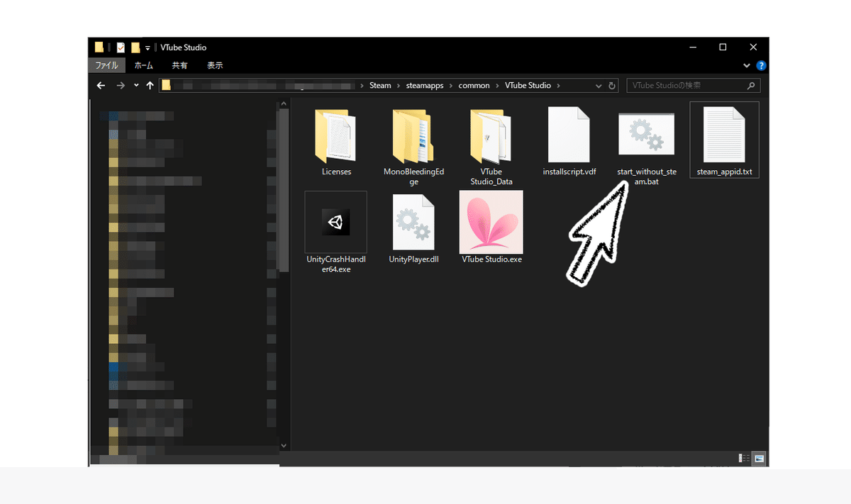Open the quick access toolbar dropdown
The width and height of the screenshot is (851, 504).
[148, 47]
